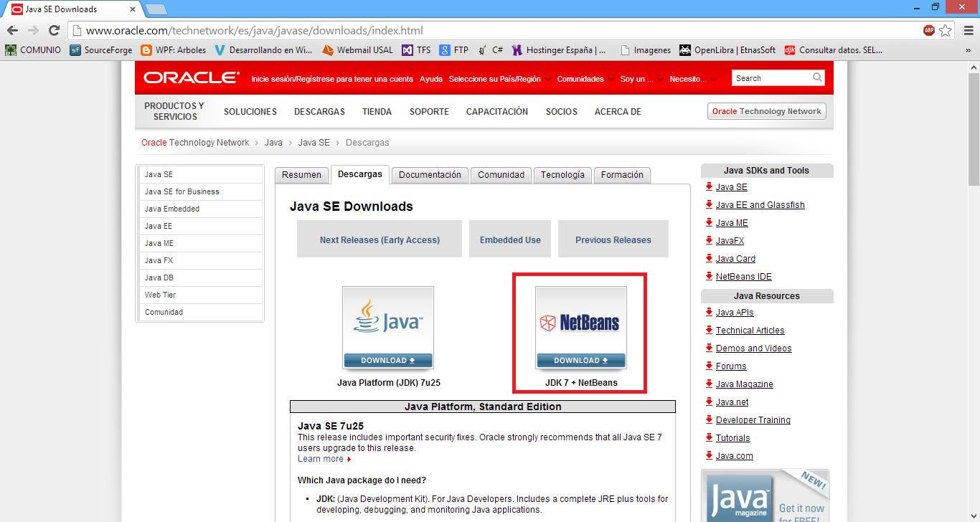This screenshot has width=980, height=522.
Task: Open the TIENDA menu
Action: pos(377,112)
